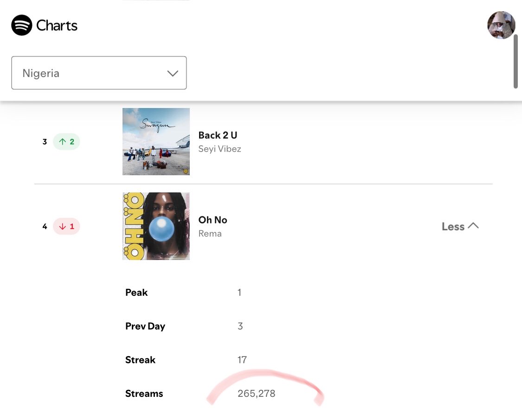Open the Nigeria country dropdown
The height and width of the screenshot is (420, 522).
pyautogui.click(x=99, y=73)
